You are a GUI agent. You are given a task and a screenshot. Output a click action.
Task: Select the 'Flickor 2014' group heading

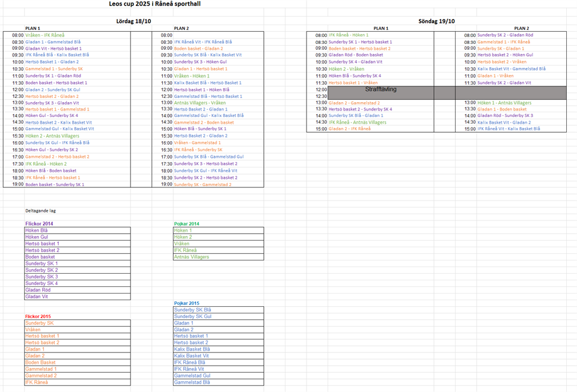pyautogui.click(x=39, y=224)
